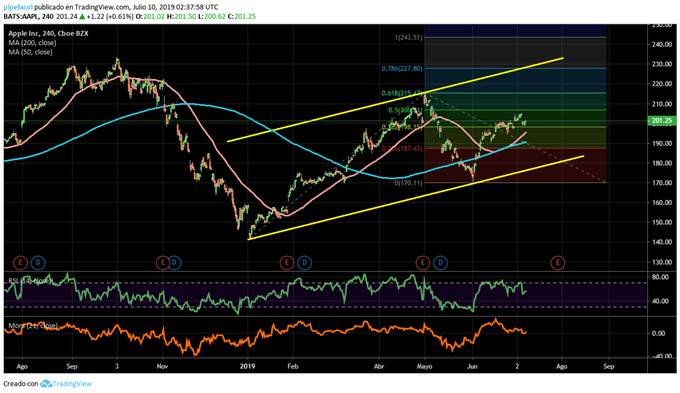680x393 pixels.
Task: Click the Fibonacci 0.786(227.80) level label
Action: tap(402, 69)
